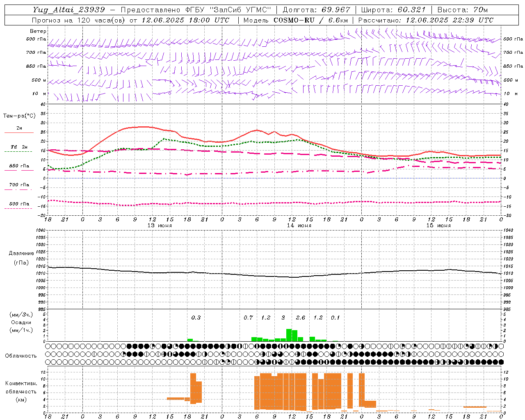The height and width of the screenshot is (420, 525).
Task: Click the Конвективн. облачность panel label
Action: [x=21, y=391]
